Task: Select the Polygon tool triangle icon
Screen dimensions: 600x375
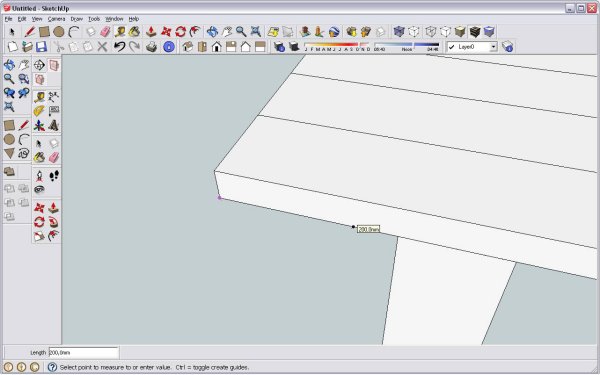Action: 9,153
